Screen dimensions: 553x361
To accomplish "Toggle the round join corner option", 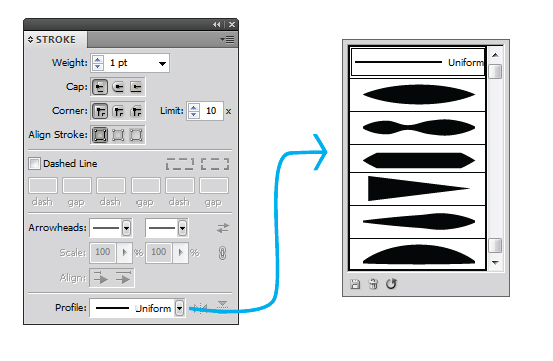I will coord(118,111).
